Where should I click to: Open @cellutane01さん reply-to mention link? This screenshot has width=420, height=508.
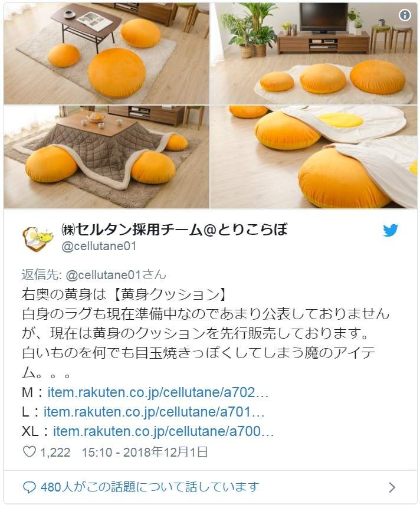point(116,275)
